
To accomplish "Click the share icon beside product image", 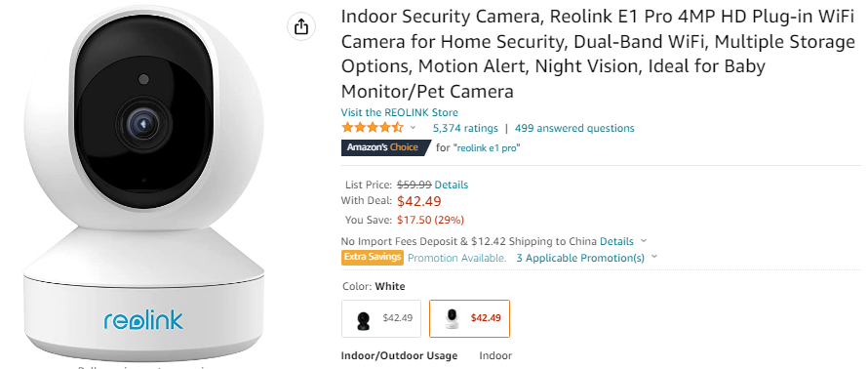I will (301, 26).
